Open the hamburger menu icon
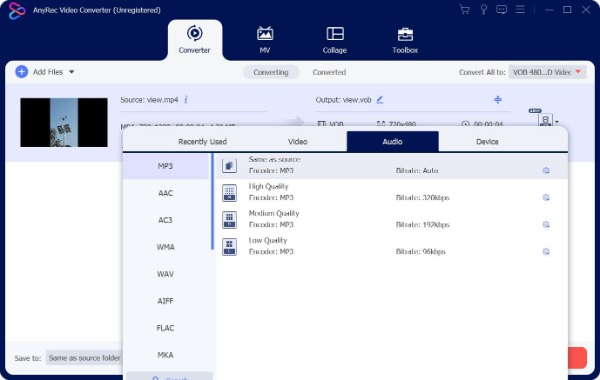 click(520, 9)
